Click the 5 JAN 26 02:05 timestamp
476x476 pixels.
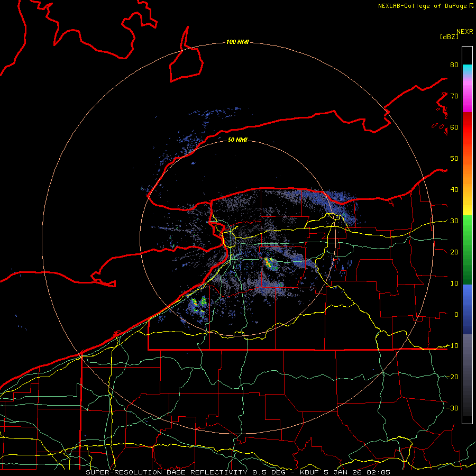[x=357, y=472]
